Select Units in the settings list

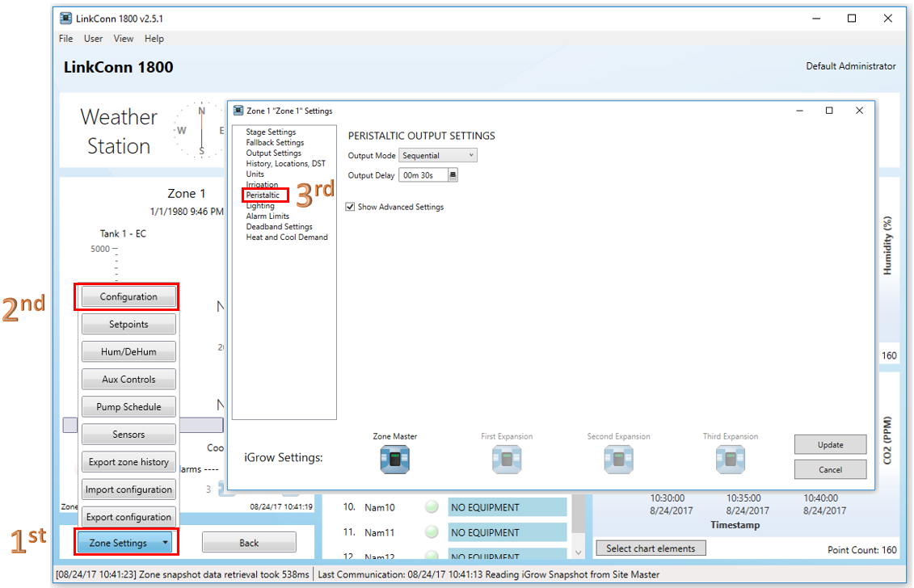coord(255,174)
